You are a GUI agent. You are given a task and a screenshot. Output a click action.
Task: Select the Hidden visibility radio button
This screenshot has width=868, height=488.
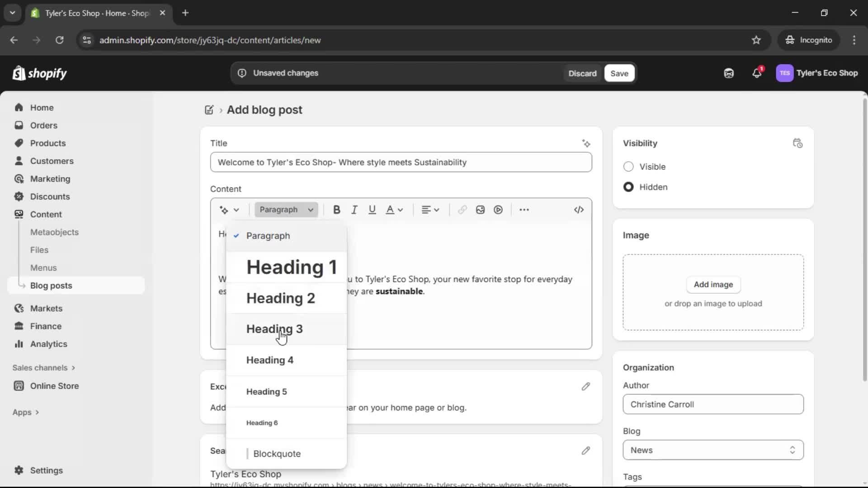(x=629, y=187)
